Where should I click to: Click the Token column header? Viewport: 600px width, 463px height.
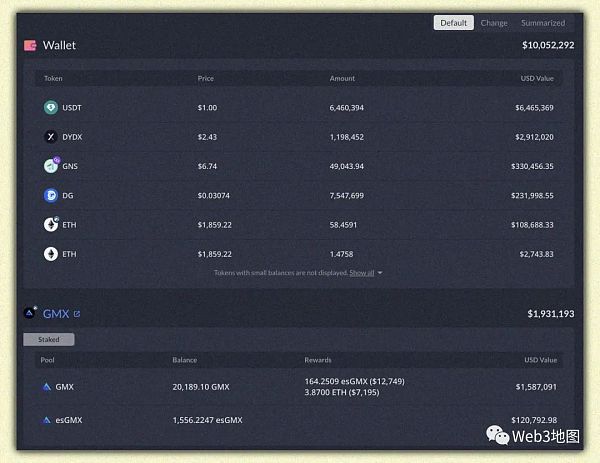(53, 78)
